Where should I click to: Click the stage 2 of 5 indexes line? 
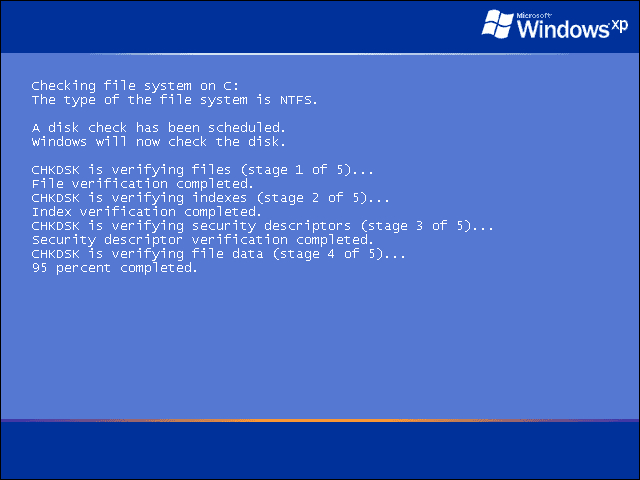(210, 198)
